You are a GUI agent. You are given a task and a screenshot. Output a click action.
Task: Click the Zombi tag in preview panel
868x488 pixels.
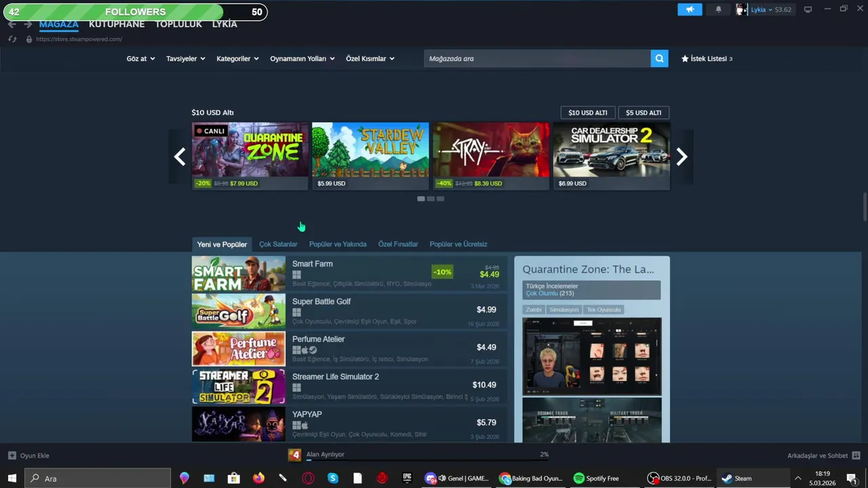(x=534, y=310)
